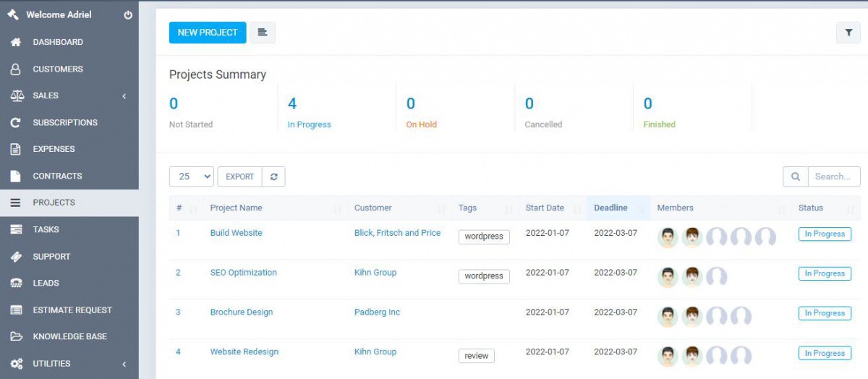Click the Subscriptions refresh icon in sidebar

pos(16,123)
